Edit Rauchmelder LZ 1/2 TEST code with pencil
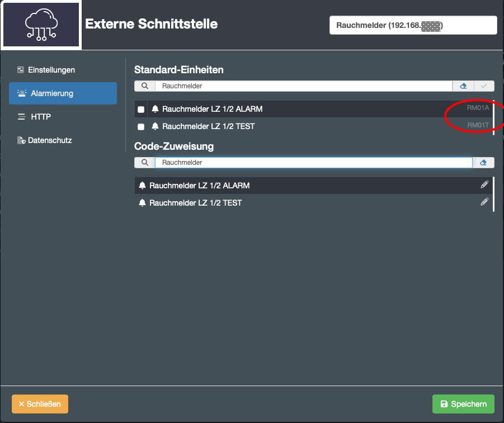The image size is (504, 423). pyautogui.click(x=484, y=202)
